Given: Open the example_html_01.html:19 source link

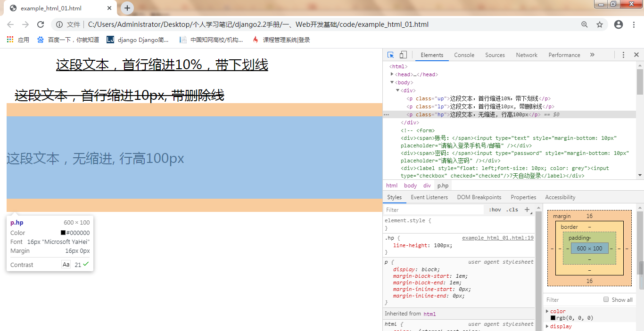Looking at the screenshot, I should pyautogui.click(x=498, y=238).
